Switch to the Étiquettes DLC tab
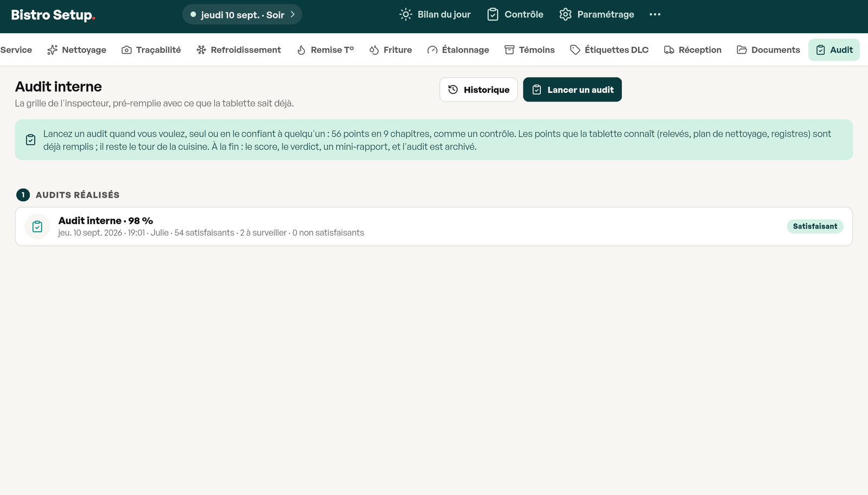 (x=609, y=50)
